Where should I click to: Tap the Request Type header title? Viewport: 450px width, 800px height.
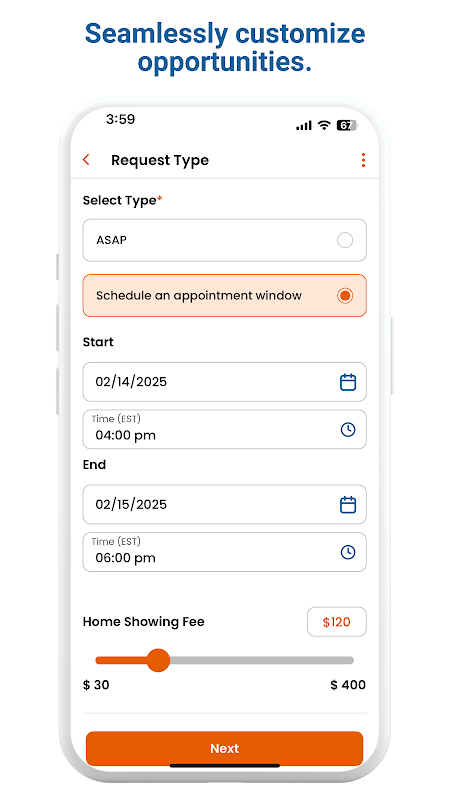160,160
